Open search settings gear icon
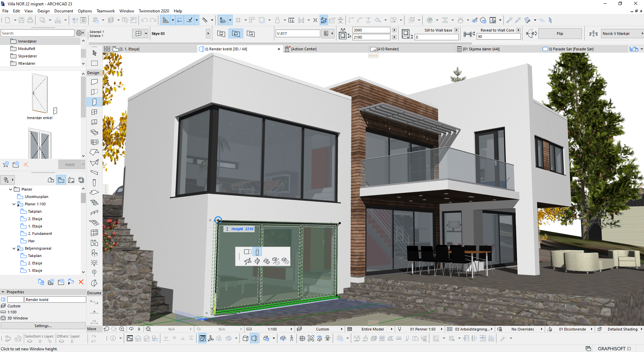 [x=80, y=33]
